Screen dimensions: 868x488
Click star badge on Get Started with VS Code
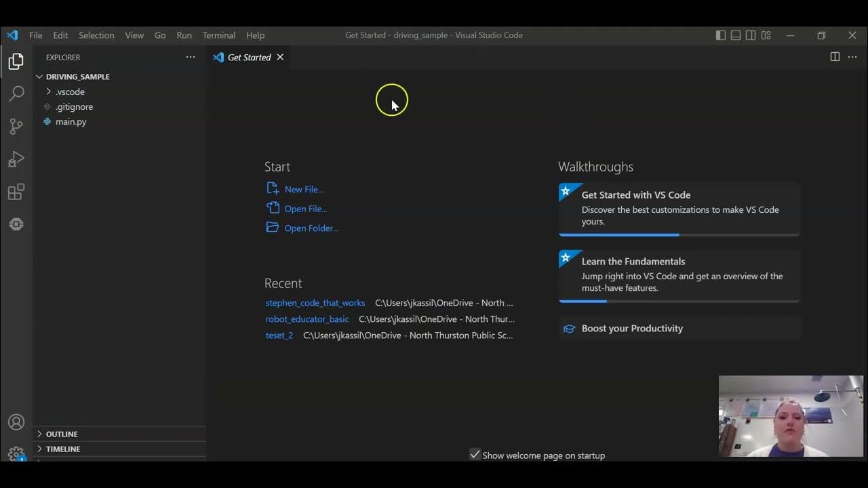[566, 191]
